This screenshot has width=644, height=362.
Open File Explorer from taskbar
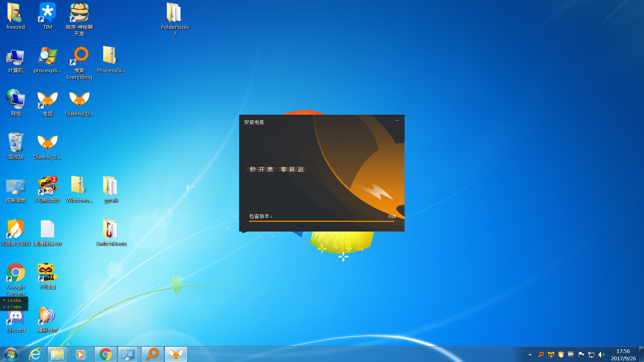tap(57, 354)
